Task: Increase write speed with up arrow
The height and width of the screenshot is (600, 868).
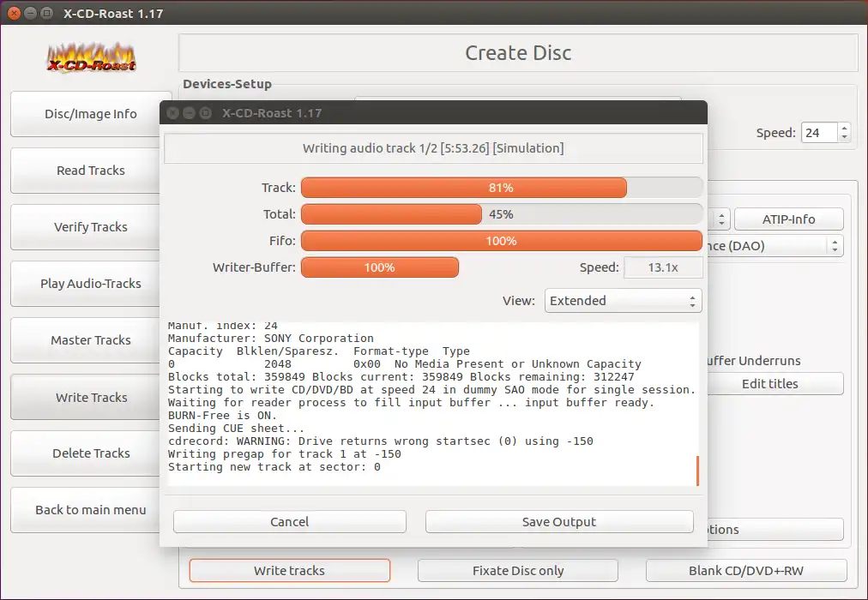Action: coord(844,128)
